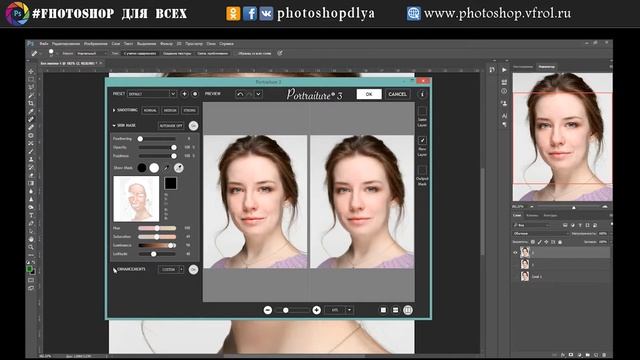Switch to split preview view icon
The image size is (640, 360).
click(395, 310)
